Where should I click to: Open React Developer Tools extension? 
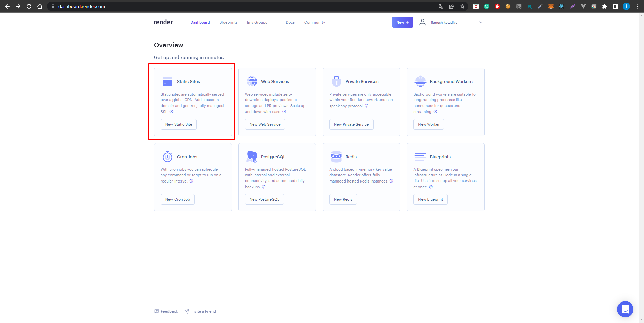click(561, 6)
